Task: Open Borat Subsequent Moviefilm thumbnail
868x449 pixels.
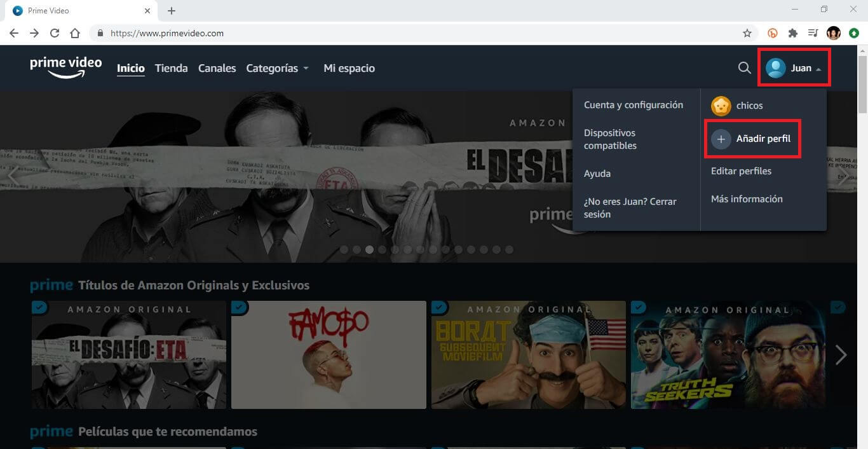Action: pos(529,355)
